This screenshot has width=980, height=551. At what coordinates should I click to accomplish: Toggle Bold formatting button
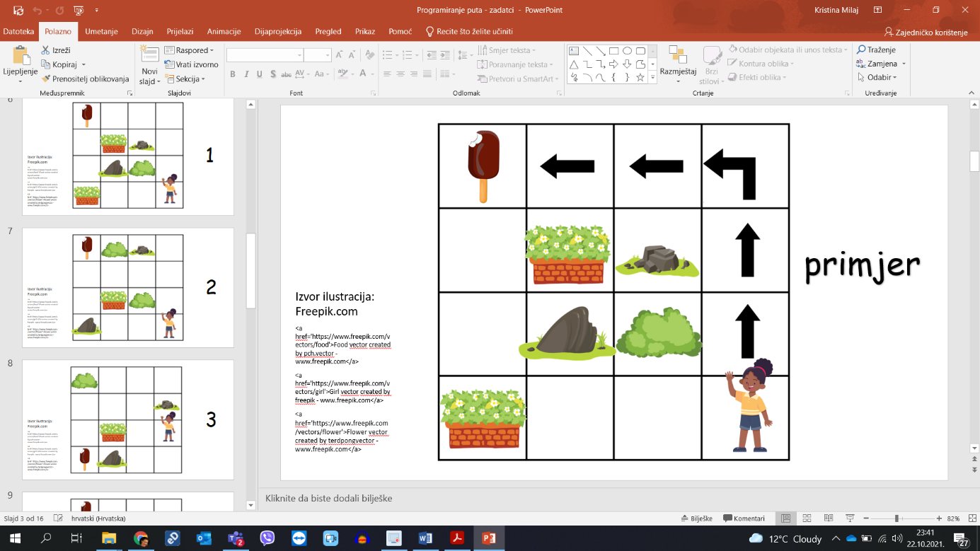pyautogui.click(x=232, y=74)
